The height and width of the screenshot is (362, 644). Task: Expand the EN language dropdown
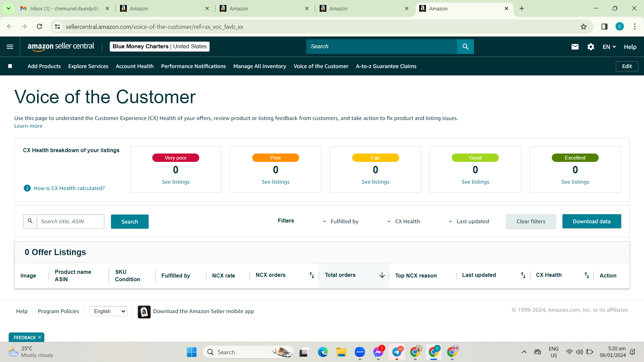(x=609, y=47)
